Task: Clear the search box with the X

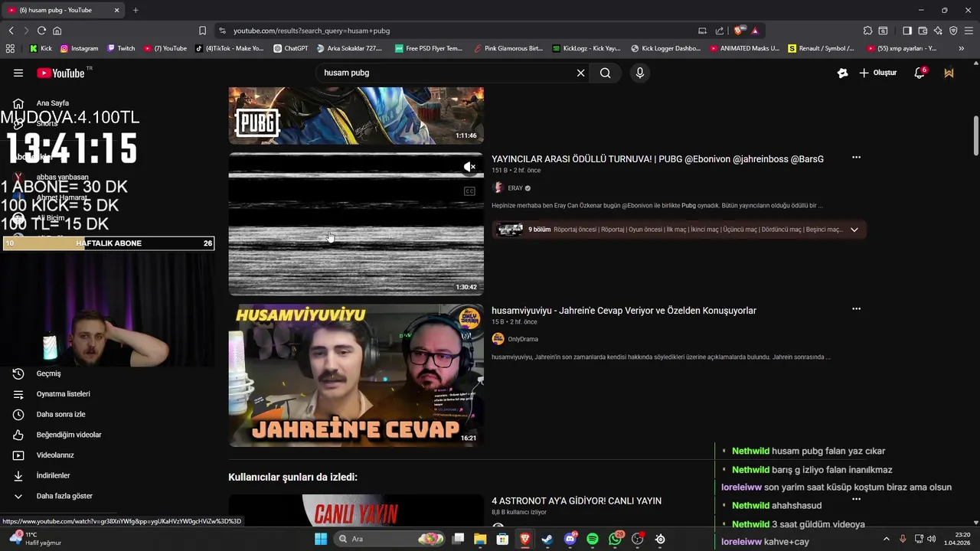Action: pos(580,73)
